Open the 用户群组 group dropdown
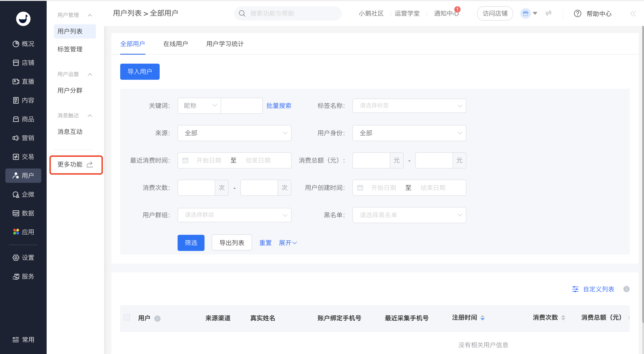The image size is (644, 354). (x=235, y=215)
